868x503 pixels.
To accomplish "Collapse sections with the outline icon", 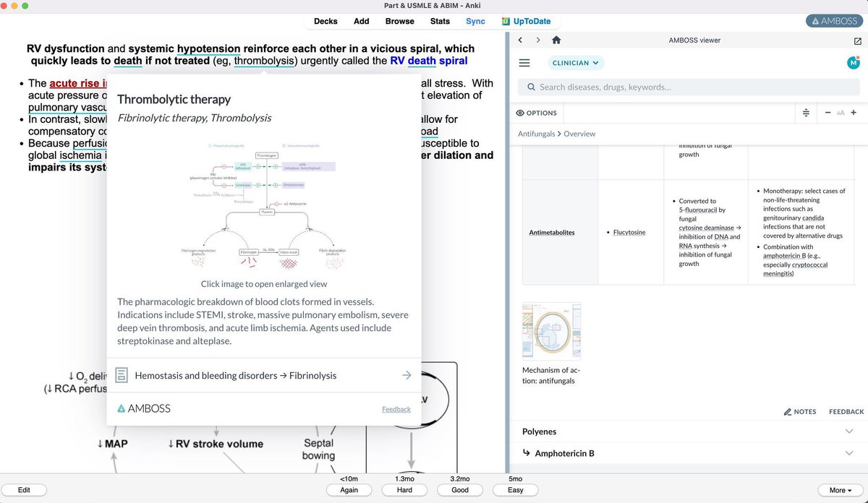I will pyautogui.click(x=806, y=113).
